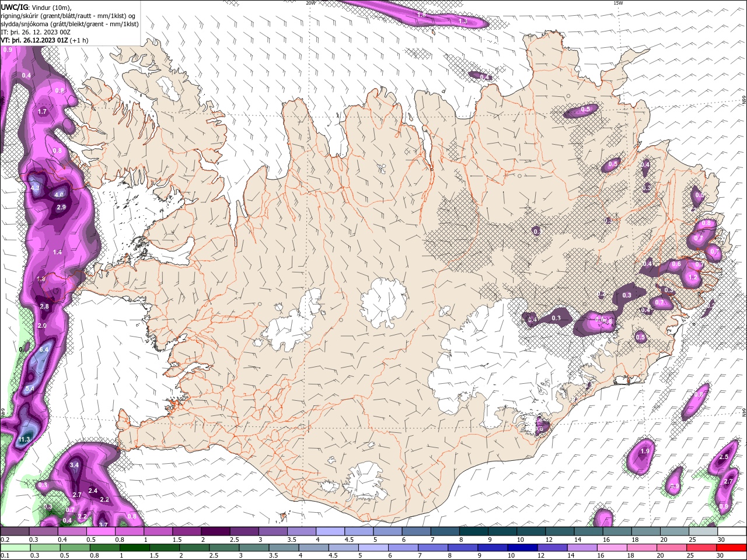Screen dimensions: 747x560
Task: Click the 1.7 precipitation value near Westfjords
Action: tap(42, 111)
